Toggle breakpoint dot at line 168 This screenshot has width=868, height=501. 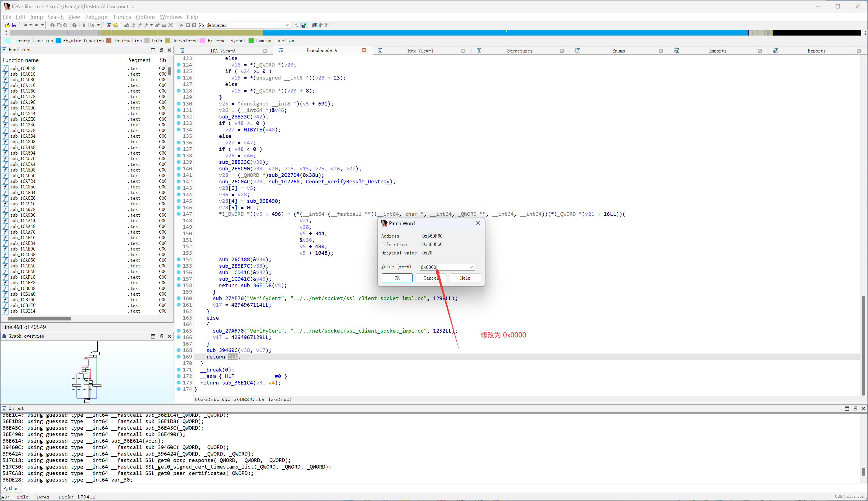click(x=179, y=350)
